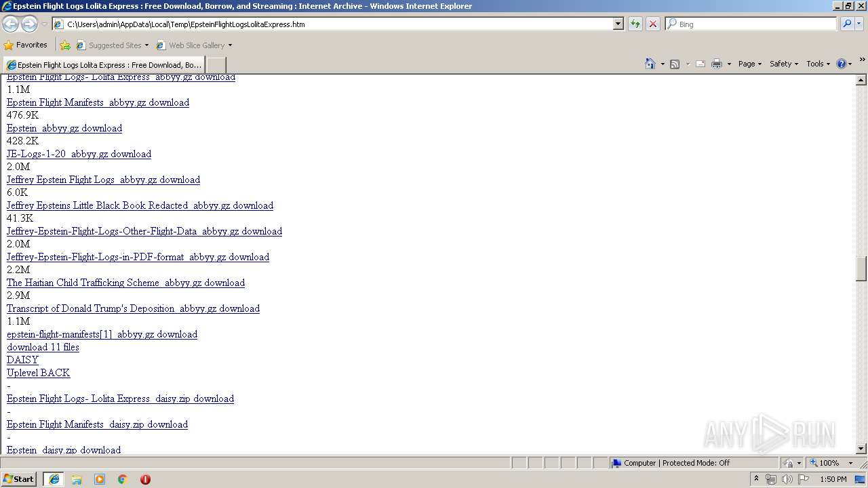Download Epstein_abbyy.gz file
The image size is (868, 488).
coord(64,128)
